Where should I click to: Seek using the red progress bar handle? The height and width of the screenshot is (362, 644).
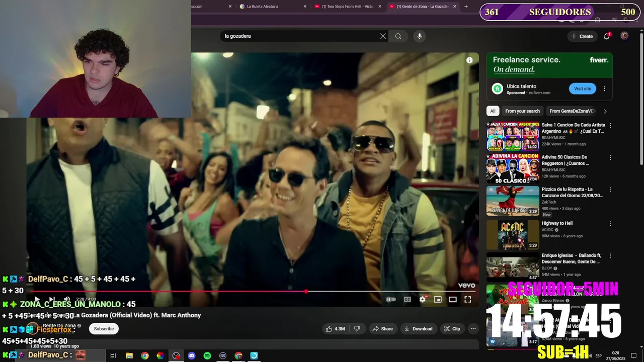click(306, 292)
